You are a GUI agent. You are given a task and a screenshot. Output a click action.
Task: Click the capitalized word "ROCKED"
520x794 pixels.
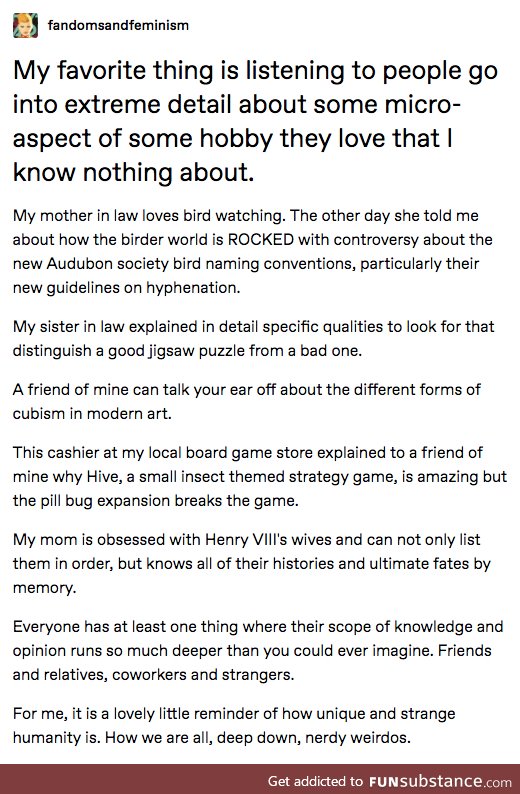(x=261, y=240)
